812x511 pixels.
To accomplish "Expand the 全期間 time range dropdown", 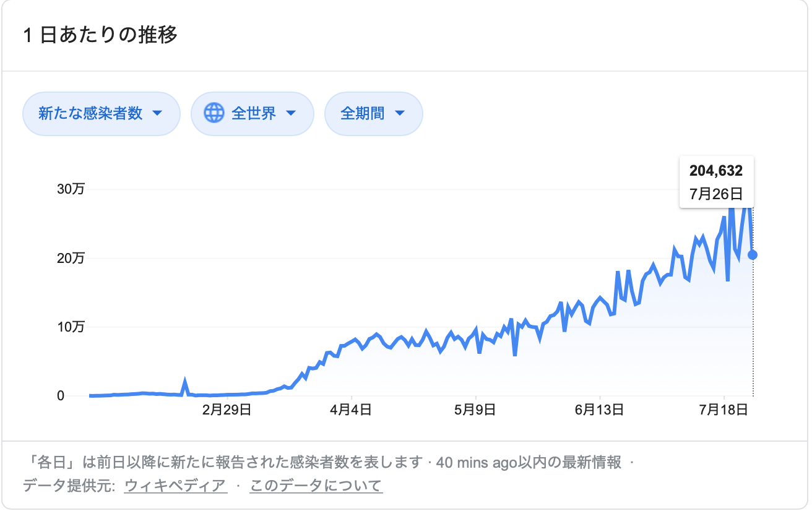I will [x=374, y=113].
